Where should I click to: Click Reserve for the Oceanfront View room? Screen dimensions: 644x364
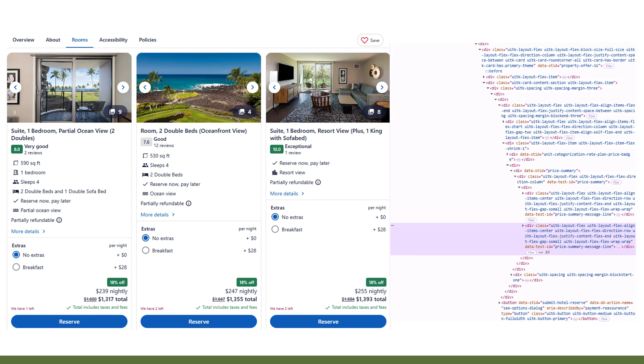point(198,321)
